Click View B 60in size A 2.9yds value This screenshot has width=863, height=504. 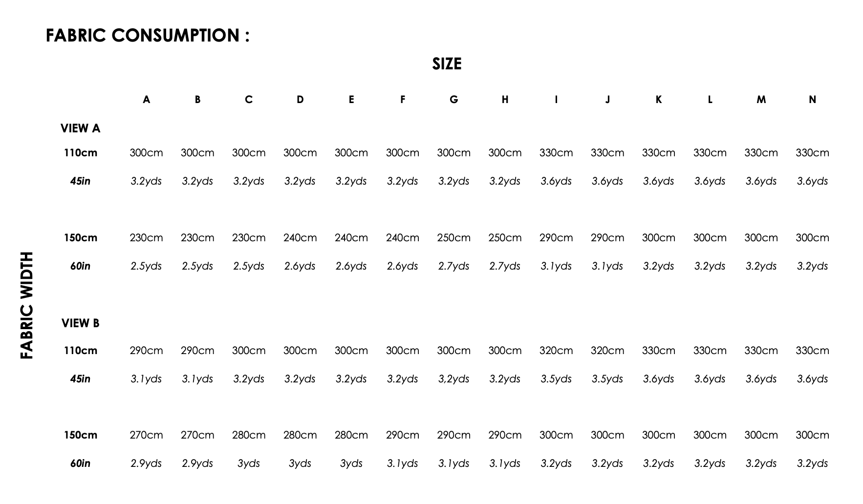(x=146, y=463)
